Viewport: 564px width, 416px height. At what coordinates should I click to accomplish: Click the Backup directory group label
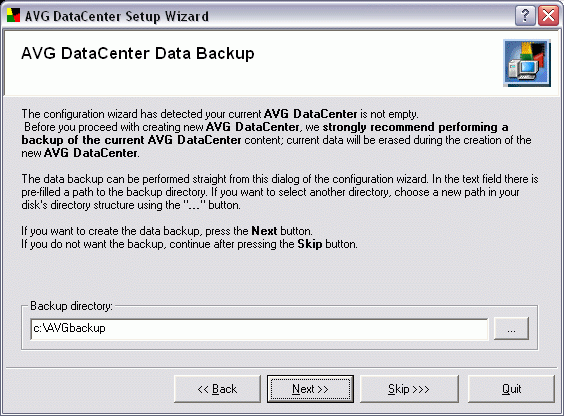coord(71,306)
